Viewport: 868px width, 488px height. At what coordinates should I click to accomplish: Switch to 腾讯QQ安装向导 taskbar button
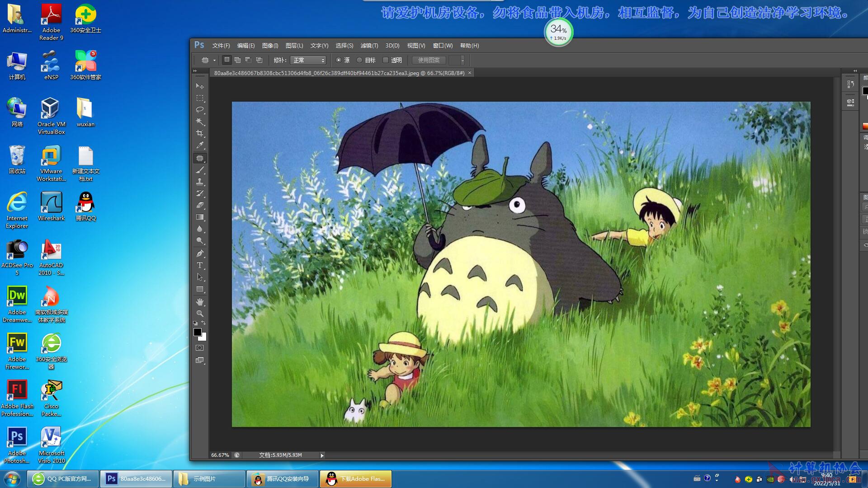click(x=283, y=479)
